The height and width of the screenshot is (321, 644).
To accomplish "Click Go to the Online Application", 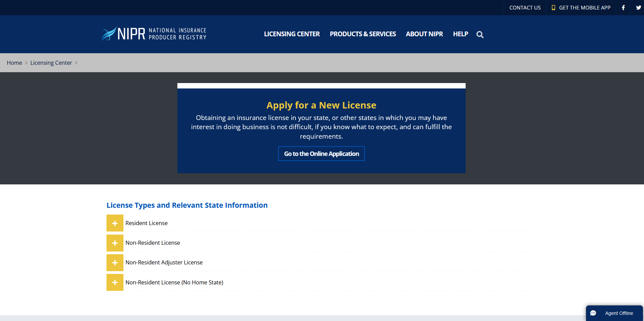I will (x=321, y=154).
